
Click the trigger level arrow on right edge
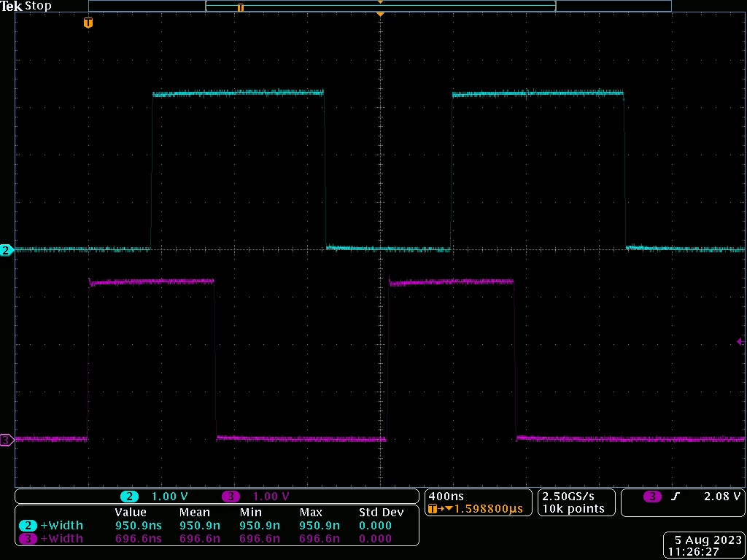(x=740, y=341)
